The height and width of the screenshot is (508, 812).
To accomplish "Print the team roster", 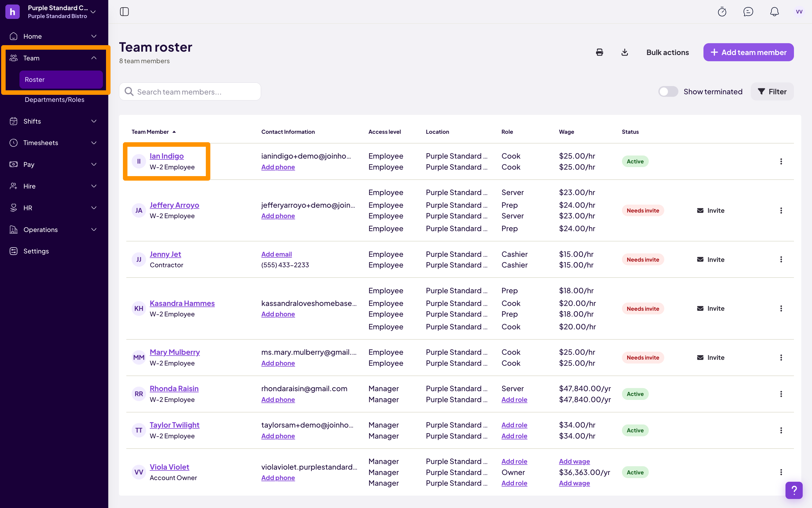I will [600, 52].
